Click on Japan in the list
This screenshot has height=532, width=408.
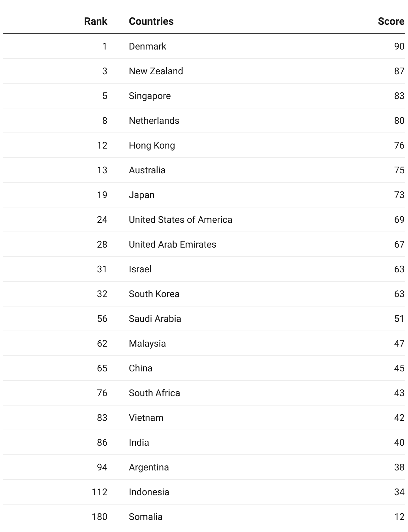[142, 195]
